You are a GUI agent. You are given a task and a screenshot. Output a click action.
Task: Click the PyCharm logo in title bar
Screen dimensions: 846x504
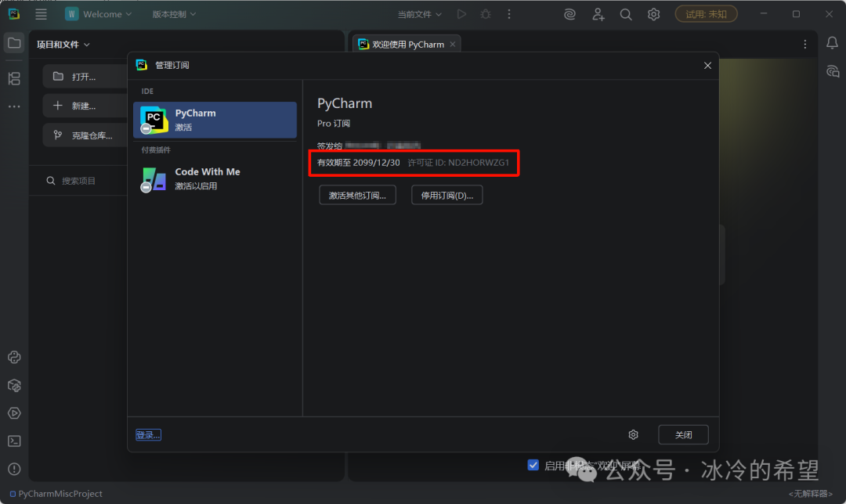point(14,15)
